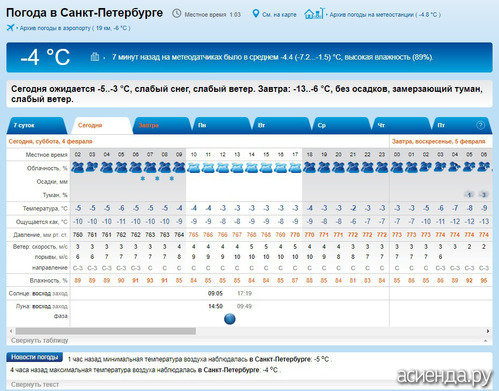Click the feels-like value '-13'
This screenshot has height=391, width=499.
484,221
